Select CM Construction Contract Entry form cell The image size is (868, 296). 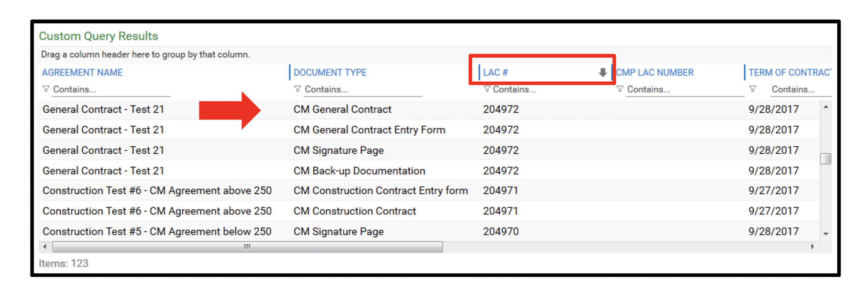(x=381, y=191)
